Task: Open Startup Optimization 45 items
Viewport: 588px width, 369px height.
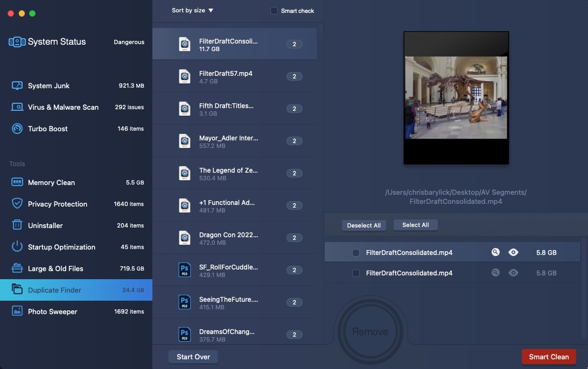Action: pos(76,247)
